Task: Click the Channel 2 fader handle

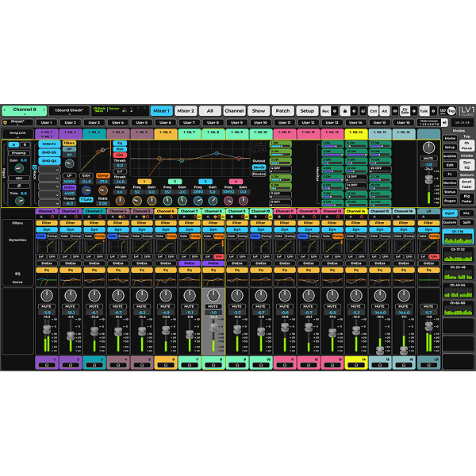Action: click(x=71, y=336)
